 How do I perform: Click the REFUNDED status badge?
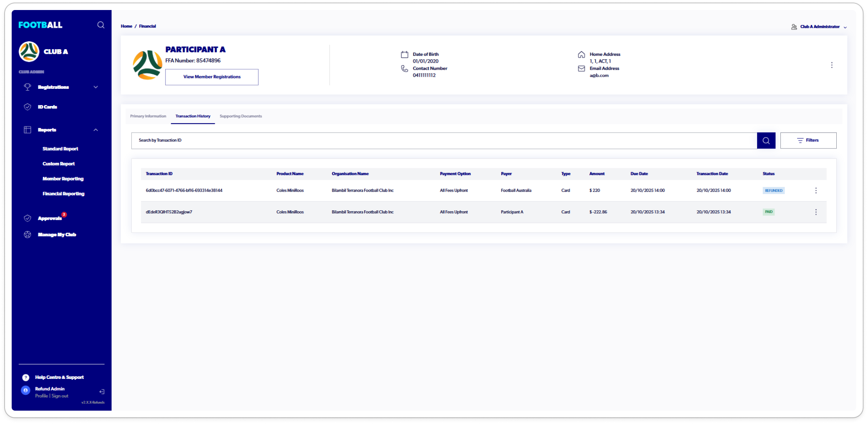pos(773,190)
